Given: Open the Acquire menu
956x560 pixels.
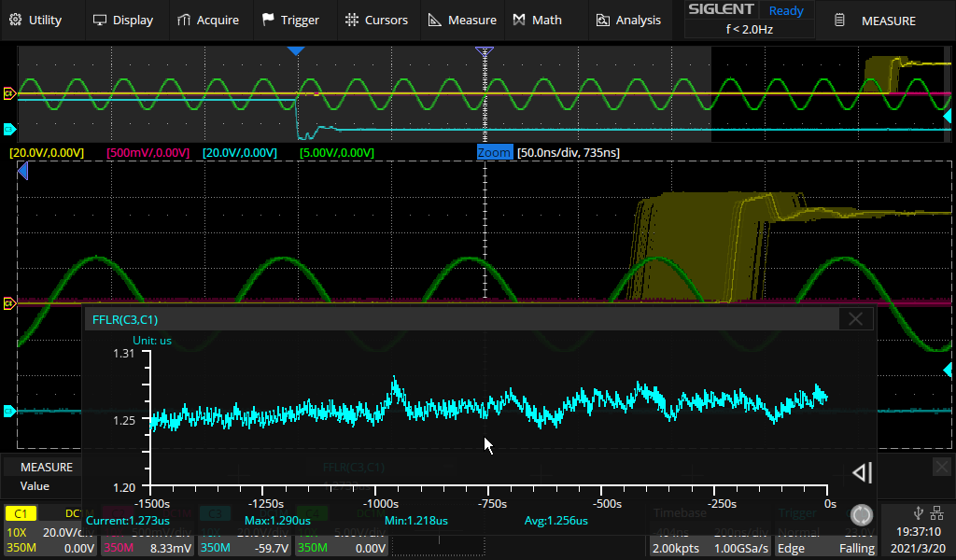Looking at the screenshot, I should (208, 21).
